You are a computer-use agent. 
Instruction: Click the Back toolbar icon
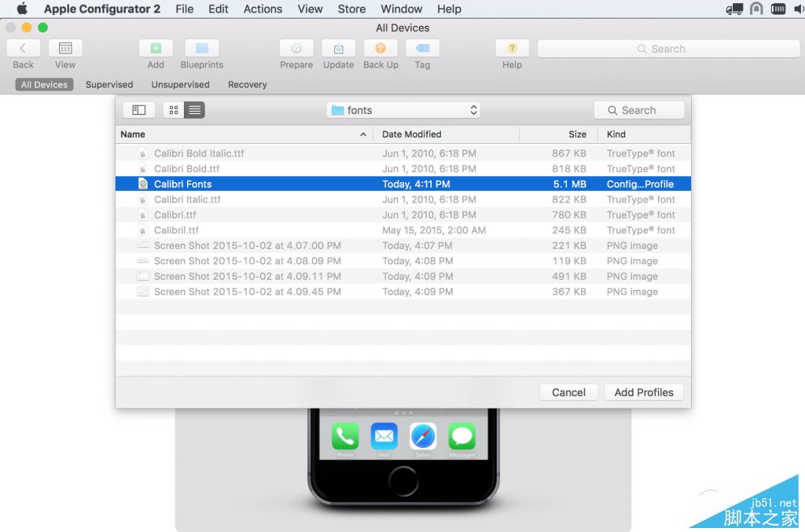point(23,48)
